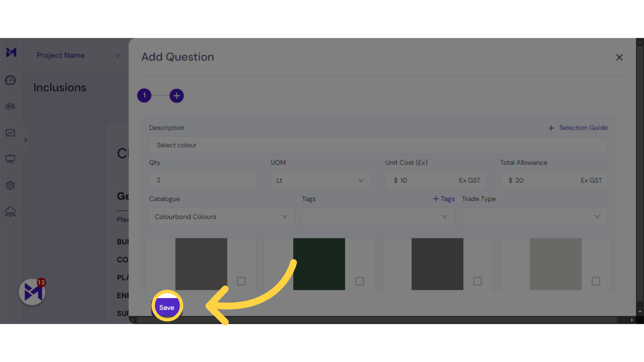Viewport: 644px width, 362px height.
Task: Expand the Project Name dropdown
Action: pos(78,55)
